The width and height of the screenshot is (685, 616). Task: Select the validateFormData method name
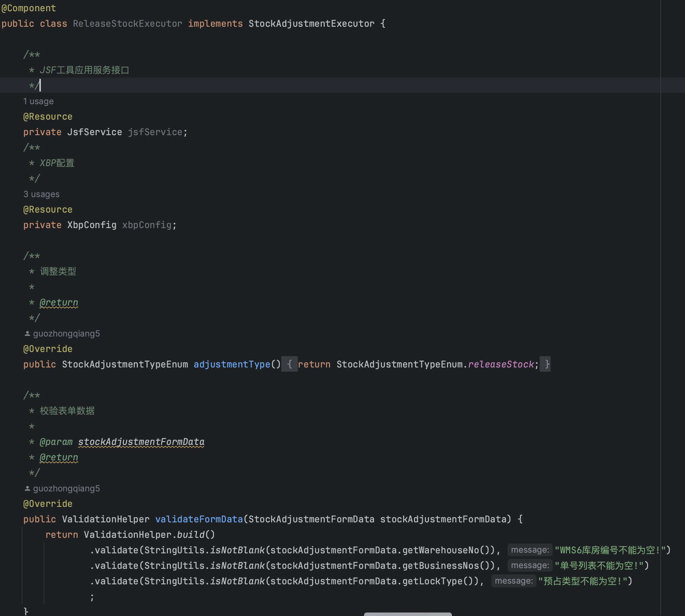pyautogui.click(x=199, y=519)
